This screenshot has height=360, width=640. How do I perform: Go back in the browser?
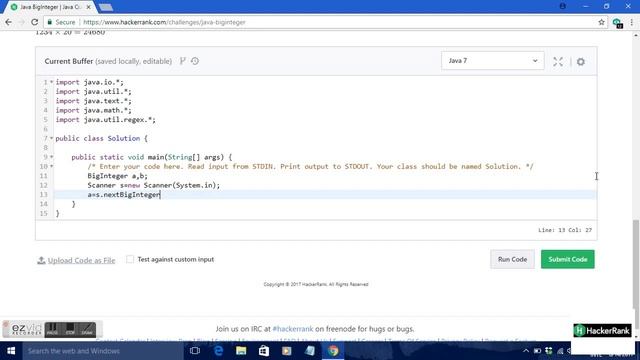[9, 22]
